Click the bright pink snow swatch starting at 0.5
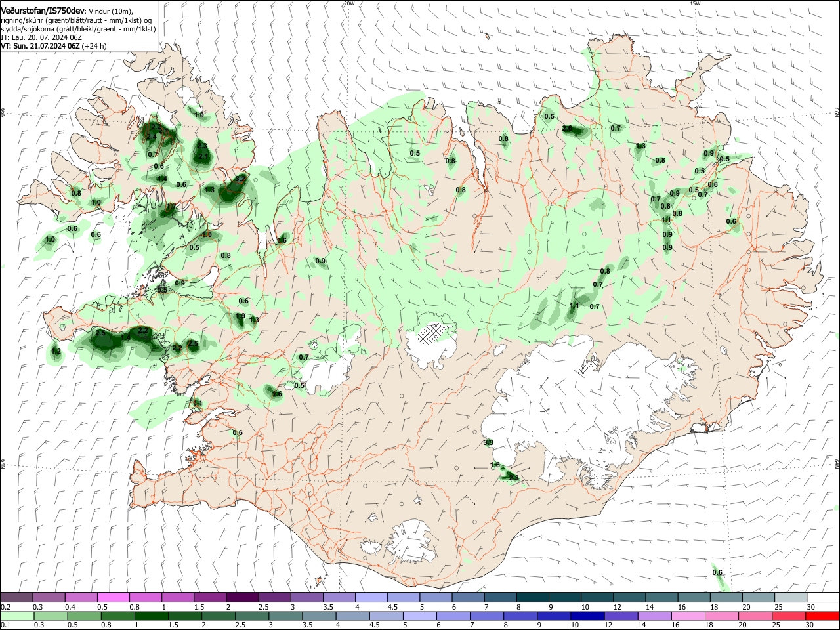Screen dimensions: 840x630 [x=113, y=598]
